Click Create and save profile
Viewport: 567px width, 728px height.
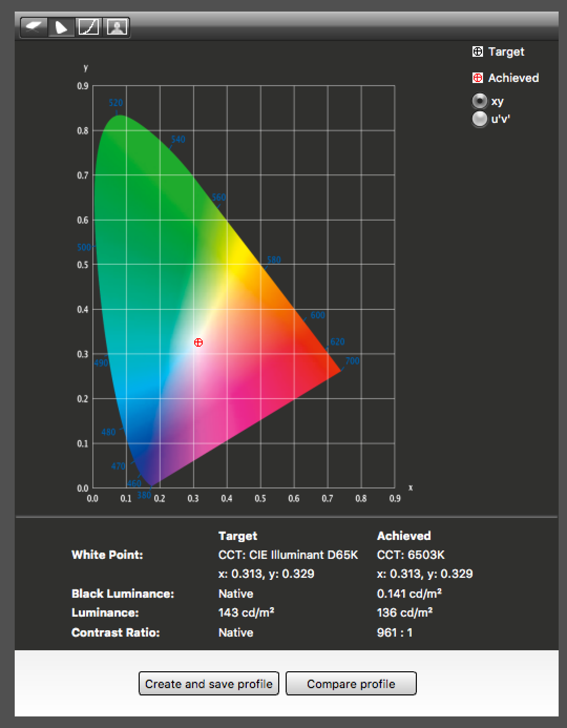point(208,683)
